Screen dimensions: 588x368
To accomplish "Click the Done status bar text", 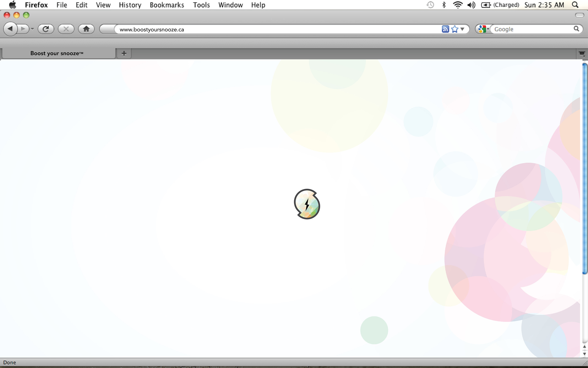I will [x=9, y=362].
